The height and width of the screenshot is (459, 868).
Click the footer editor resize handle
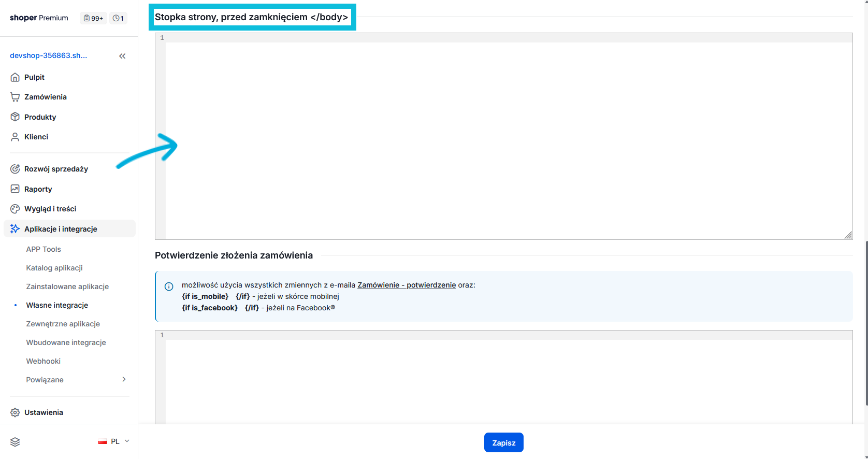[x=848, y=235]
